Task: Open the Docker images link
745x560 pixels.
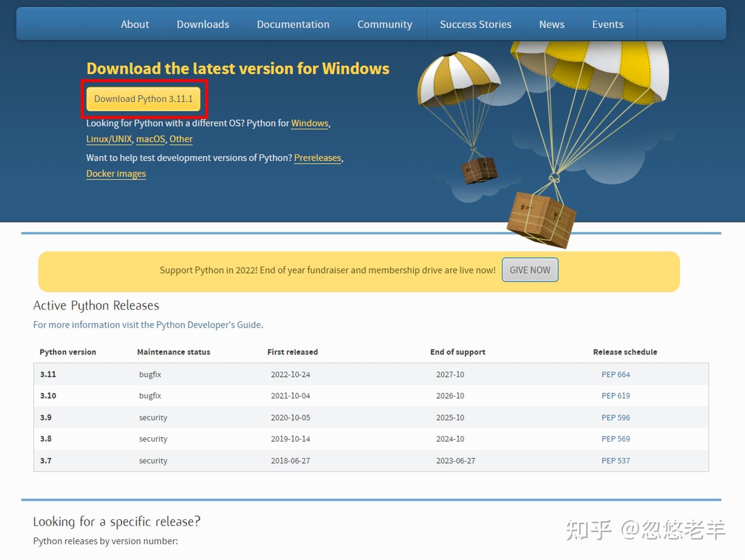Action: tap(116, 174)
